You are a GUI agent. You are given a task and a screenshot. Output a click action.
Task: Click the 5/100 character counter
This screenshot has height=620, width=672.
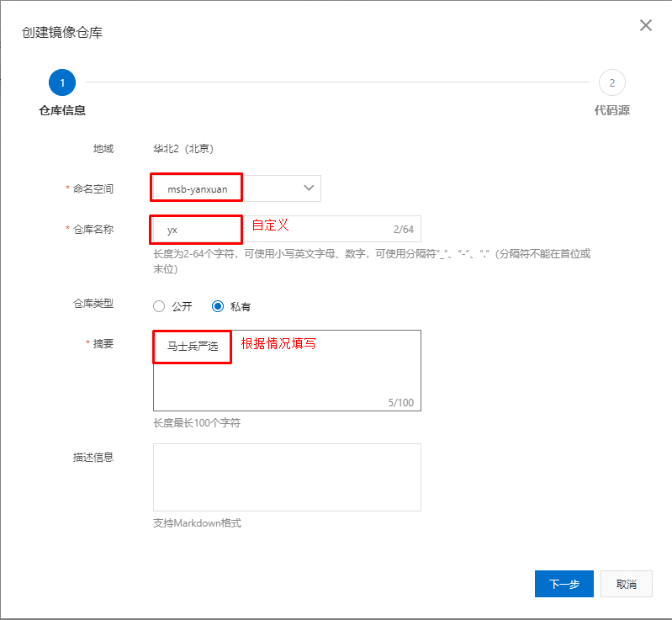[400, 403]
